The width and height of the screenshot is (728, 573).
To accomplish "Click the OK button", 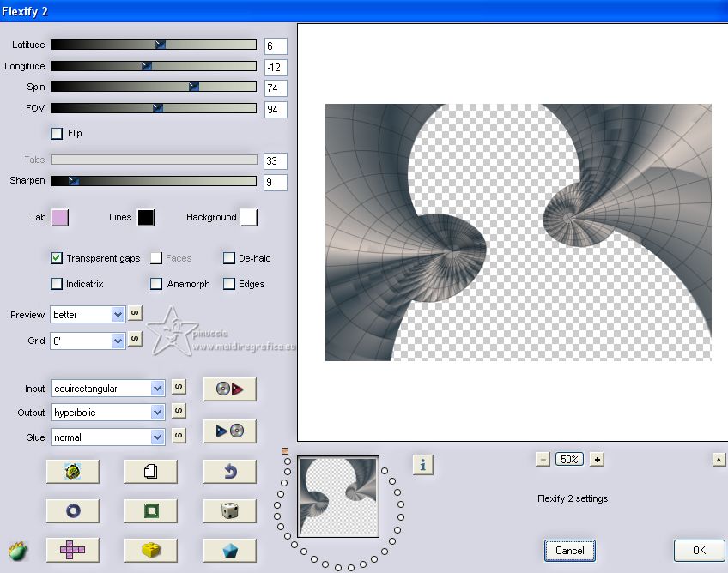I will 699,550.
